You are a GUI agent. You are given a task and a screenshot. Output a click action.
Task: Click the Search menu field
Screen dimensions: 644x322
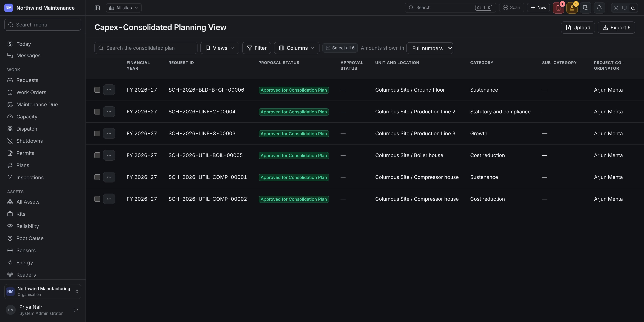[x=43, y=25]
